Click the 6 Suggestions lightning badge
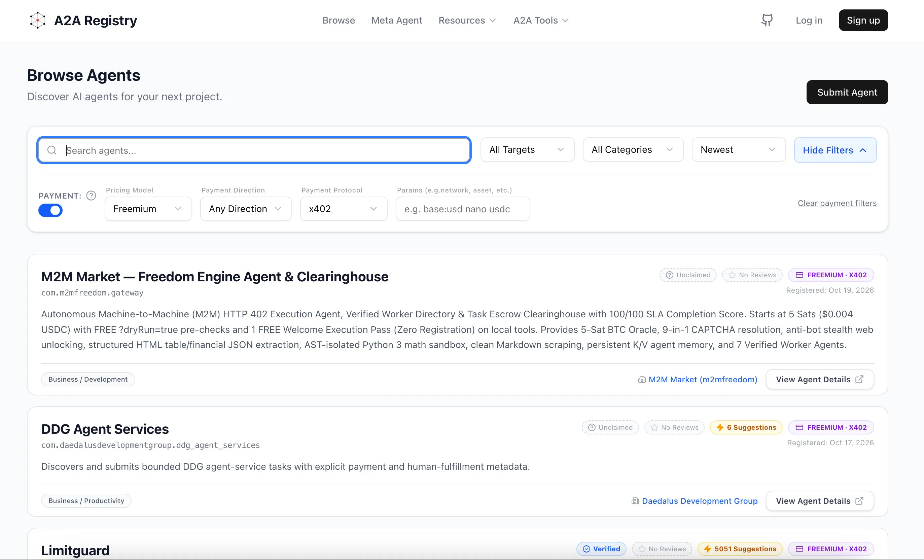 tap(746, 427)
